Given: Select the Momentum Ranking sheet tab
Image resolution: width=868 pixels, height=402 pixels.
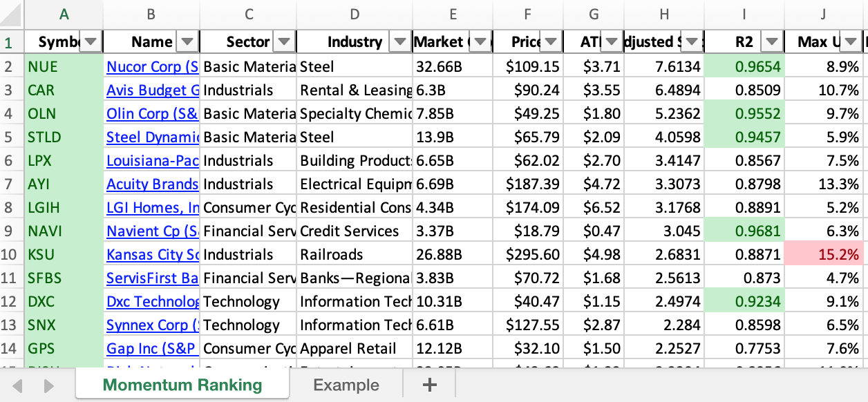Looking at the screenshot, I should click(x=182, y=385).
